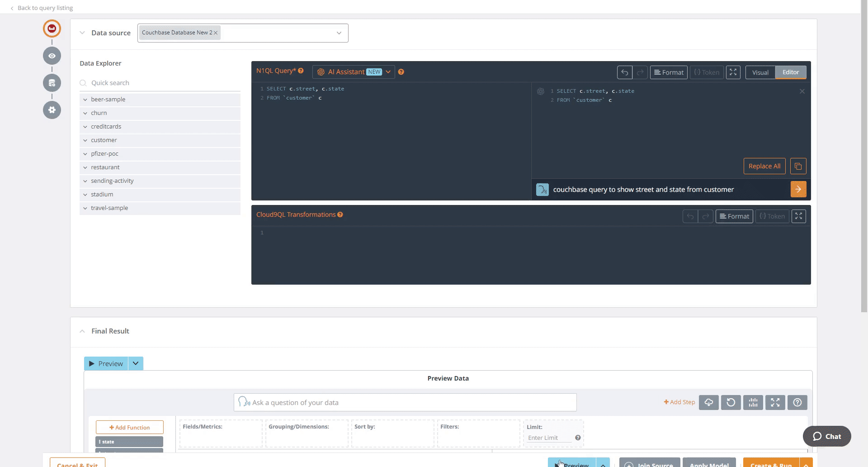Image resolution: width=868 pixels, height=467 pixels.
Task: Open the Chat widget
Action: (826, 436)
